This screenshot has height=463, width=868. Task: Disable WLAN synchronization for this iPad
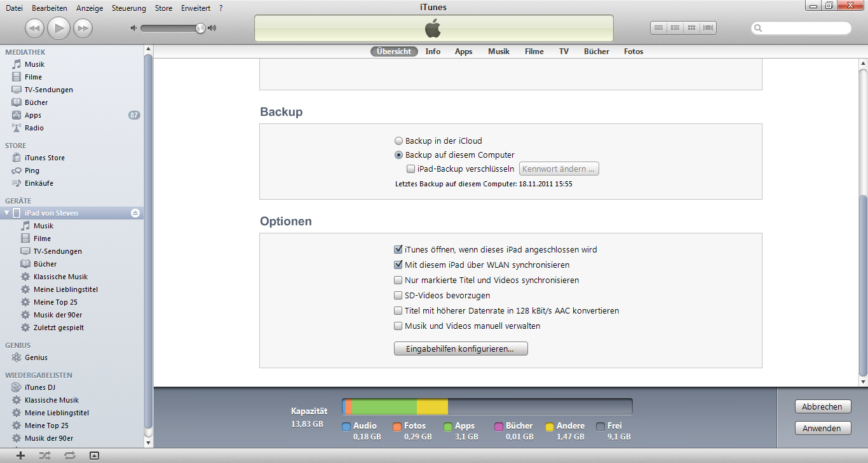[398, 265]
